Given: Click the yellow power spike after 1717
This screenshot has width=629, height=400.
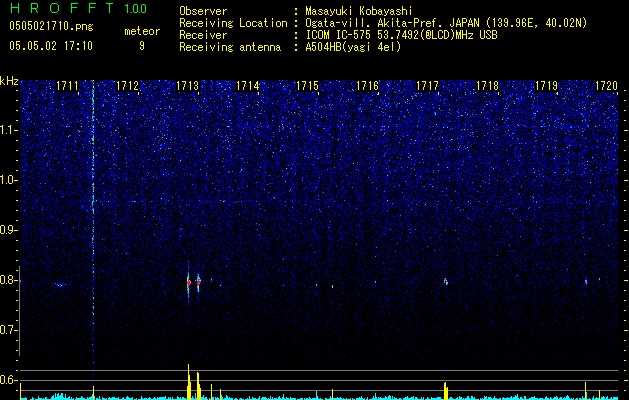Looking at the screenshot, I should tap(446, 391).
